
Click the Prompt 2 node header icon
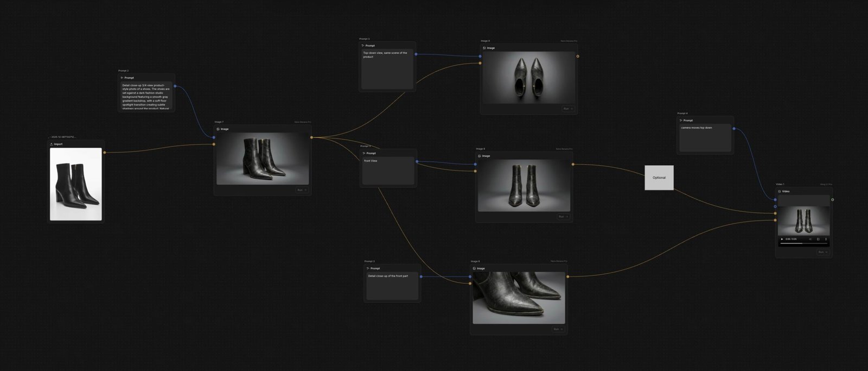pos(122,78)
